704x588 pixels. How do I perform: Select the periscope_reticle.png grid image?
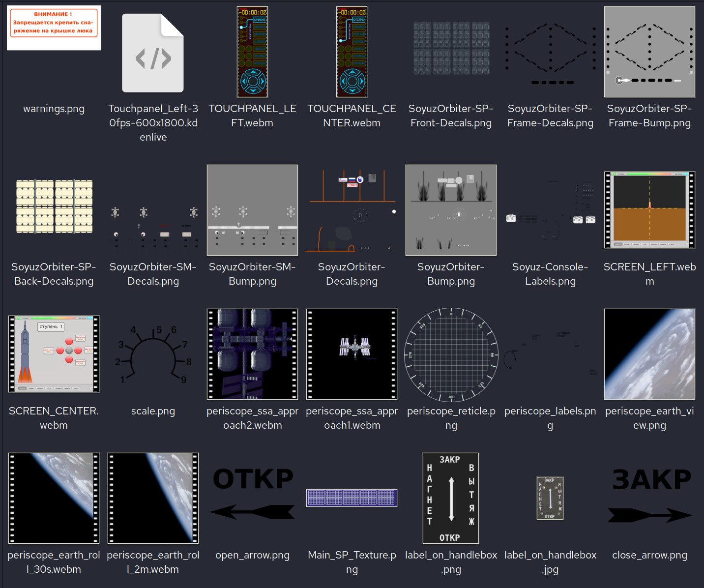tap(451, 354)
